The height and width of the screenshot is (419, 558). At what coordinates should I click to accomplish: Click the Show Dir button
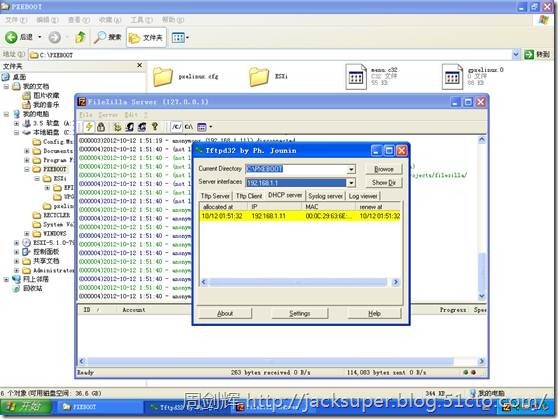pyautogui.click(x=384, y=183)
